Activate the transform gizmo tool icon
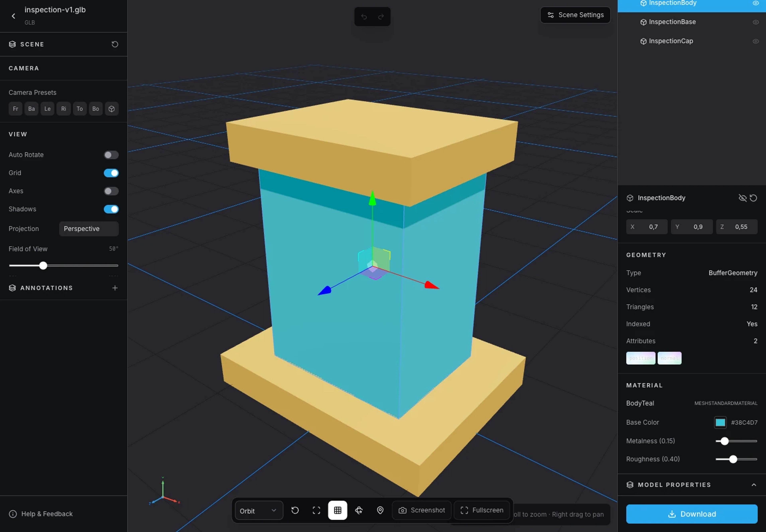Screen dimensions: 766x532 (359, 510)
